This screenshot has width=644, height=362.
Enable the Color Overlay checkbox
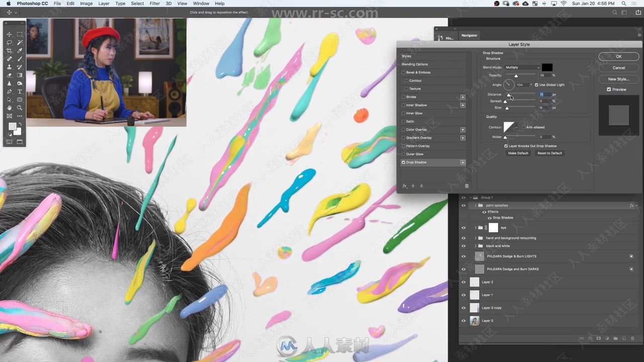pyautogui.click(x=404, y=130)
